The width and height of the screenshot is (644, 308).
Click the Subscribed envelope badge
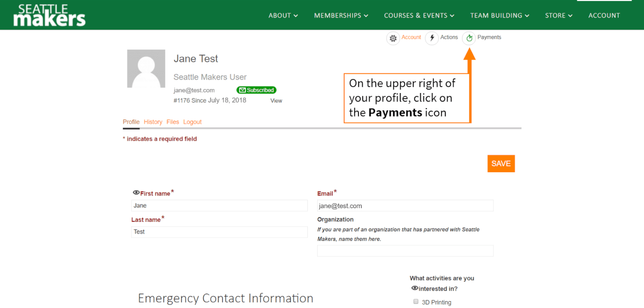pos(257,90)
